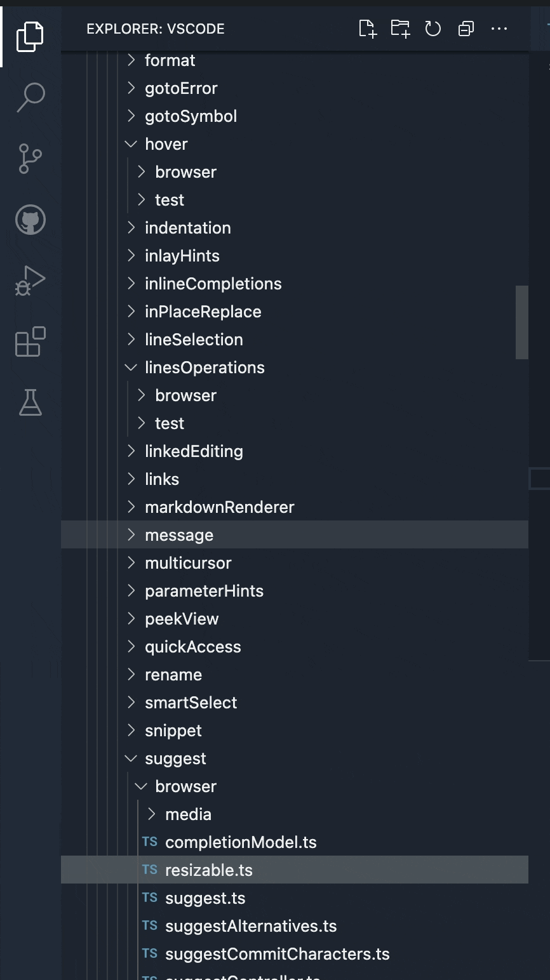Open the GitHub view from the sidebar
The height and width of the screenshot is (980, 550).
[x=30, y=220]
